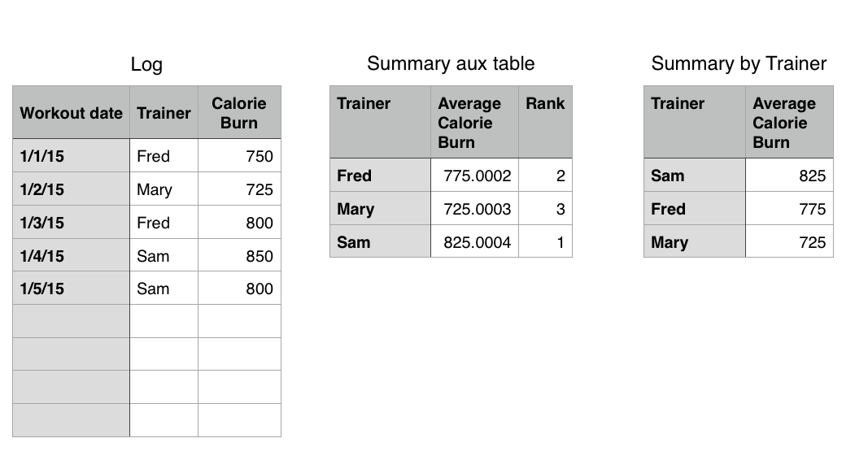This screenshot has height=473, width=868.
Task: Click the 775.0002 average cell
Action: (x=474, y=176)
